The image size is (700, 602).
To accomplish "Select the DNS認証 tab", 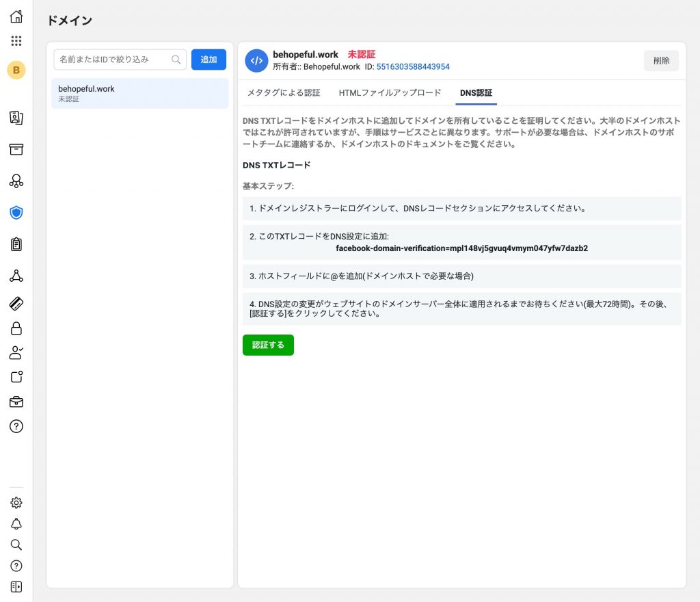I will [x=476, y=93].
